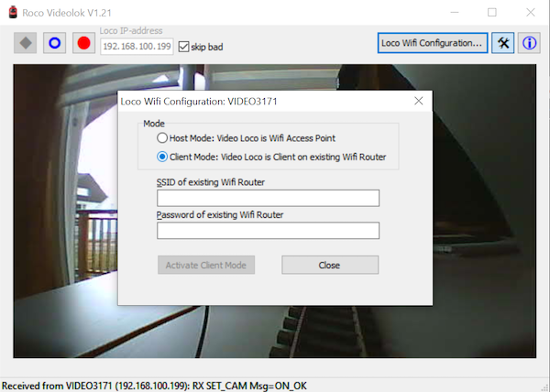
Task: Click the Loco IP-address field
Action: pyautogui.click(x=136, y=46)
